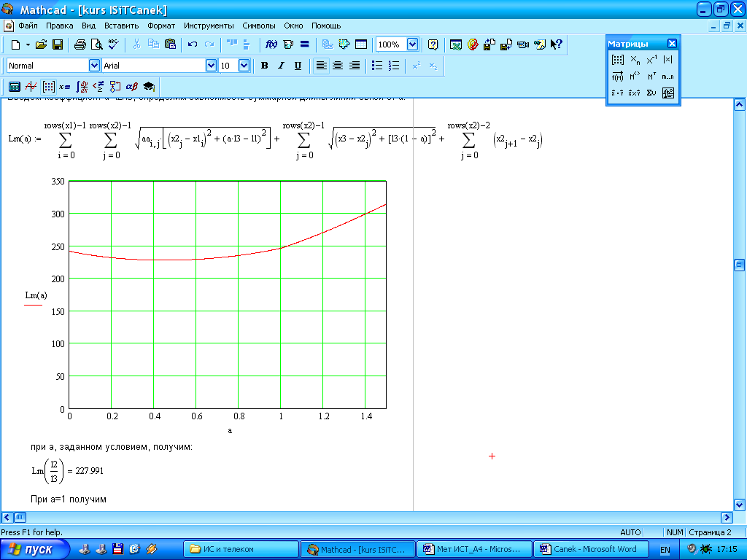Set left text alignment
The image size is (747, 560).
coord(322,66)
